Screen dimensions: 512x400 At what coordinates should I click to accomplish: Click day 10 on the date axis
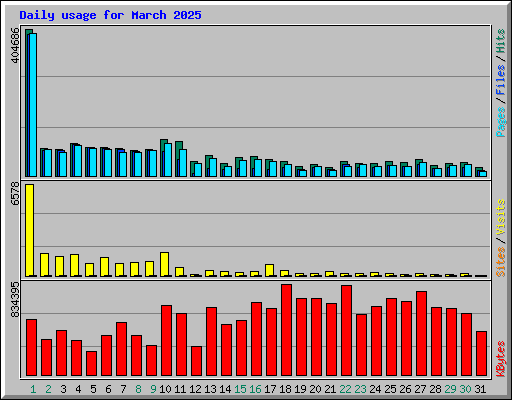click(x=165, y=389)
